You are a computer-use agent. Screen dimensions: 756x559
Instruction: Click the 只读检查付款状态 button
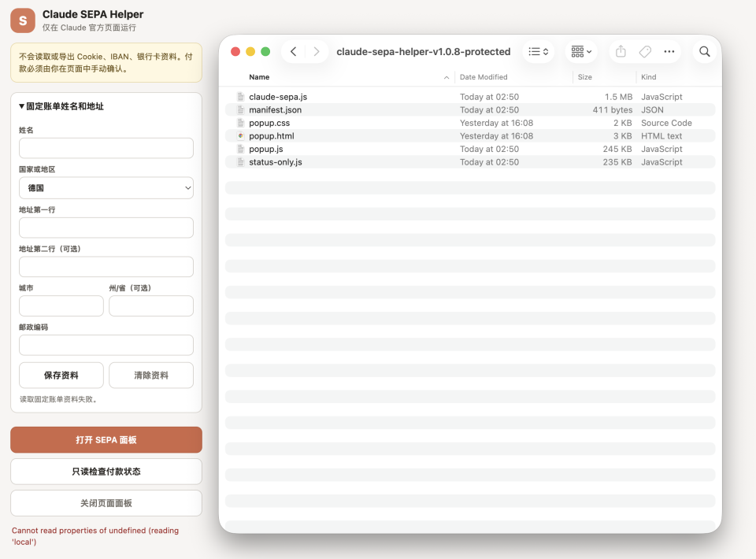click(106, 472)
